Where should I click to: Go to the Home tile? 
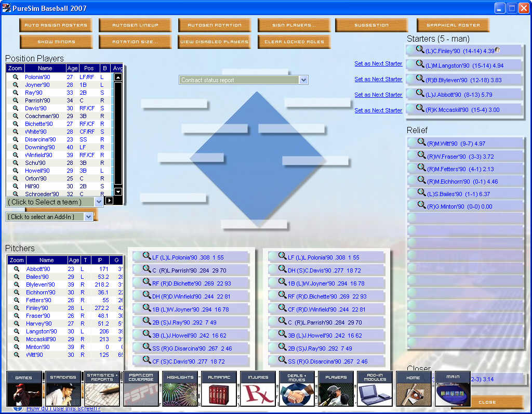(413, 389)
